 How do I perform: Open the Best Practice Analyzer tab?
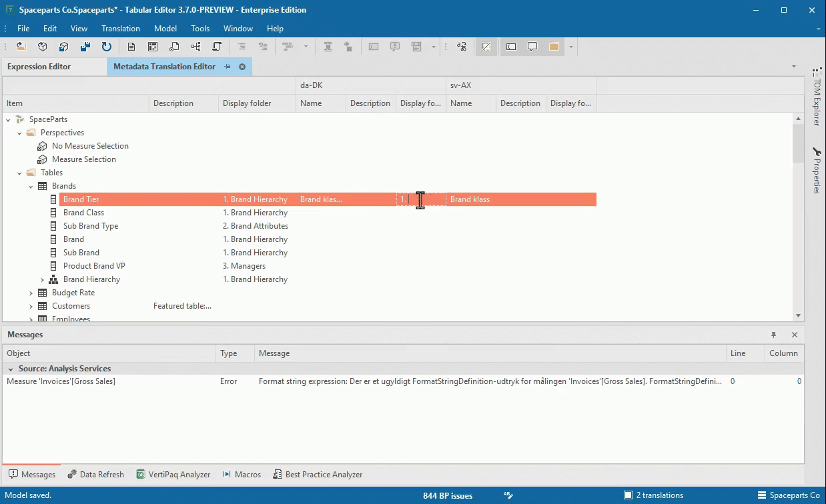tap(318, 475)
